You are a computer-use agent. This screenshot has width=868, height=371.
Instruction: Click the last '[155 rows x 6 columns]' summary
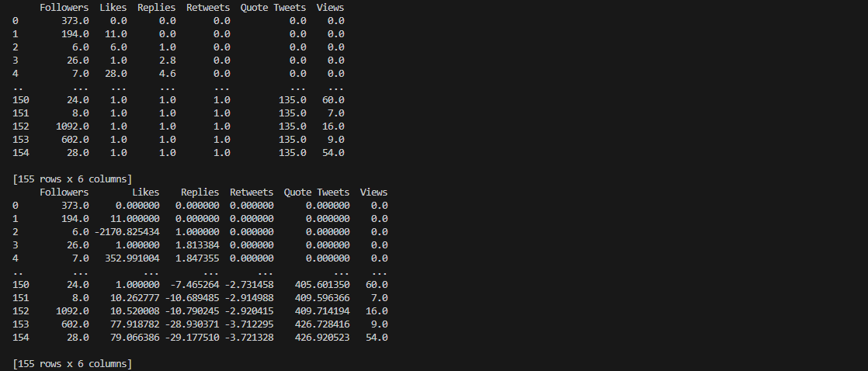72,364
